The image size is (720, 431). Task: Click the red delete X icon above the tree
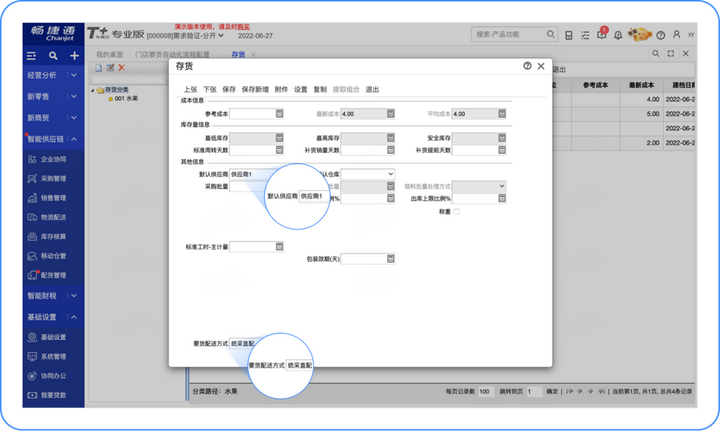point(122,68)
